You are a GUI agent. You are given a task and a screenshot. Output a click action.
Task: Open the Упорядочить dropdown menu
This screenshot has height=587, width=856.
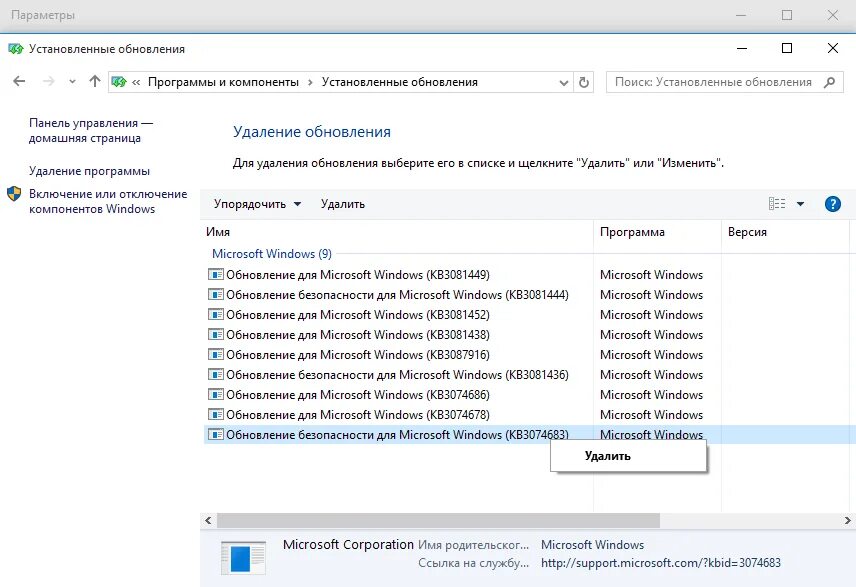[x=257, y=204]
